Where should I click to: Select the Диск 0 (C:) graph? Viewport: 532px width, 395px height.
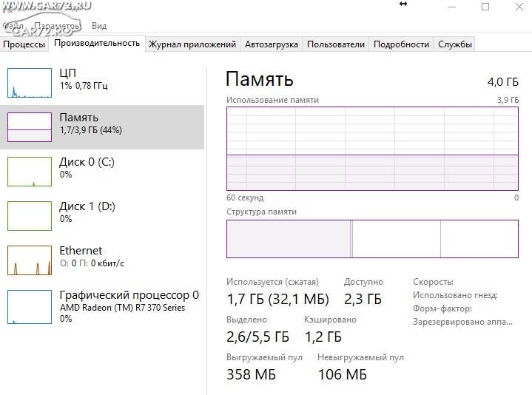[x=30, y=172]
